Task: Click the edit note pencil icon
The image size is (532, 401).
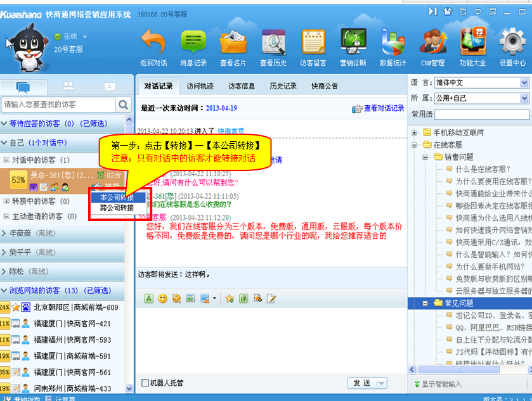Action: pos(271,298)
